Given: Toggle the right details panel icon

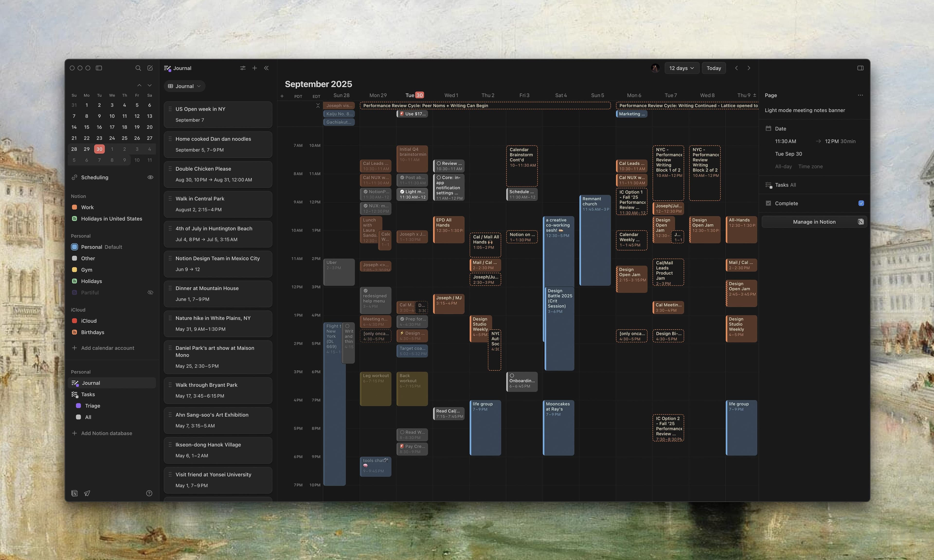Looking at the screenshot, I should click(860, 68).
